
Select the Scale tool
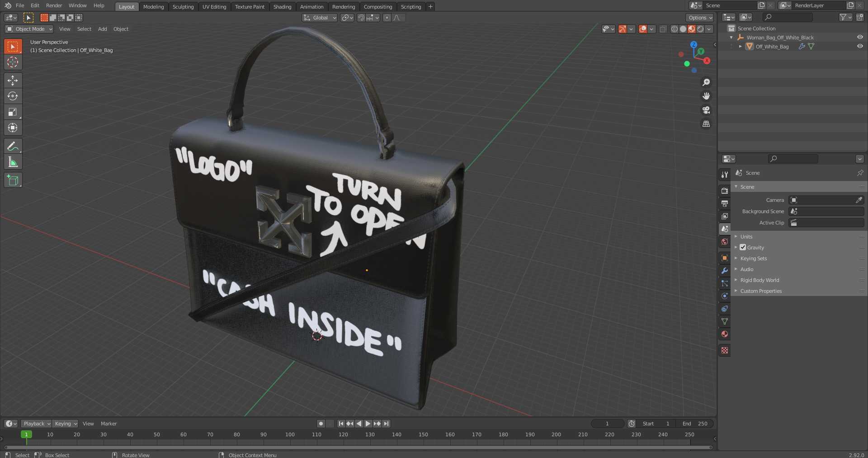pos(13,112)
